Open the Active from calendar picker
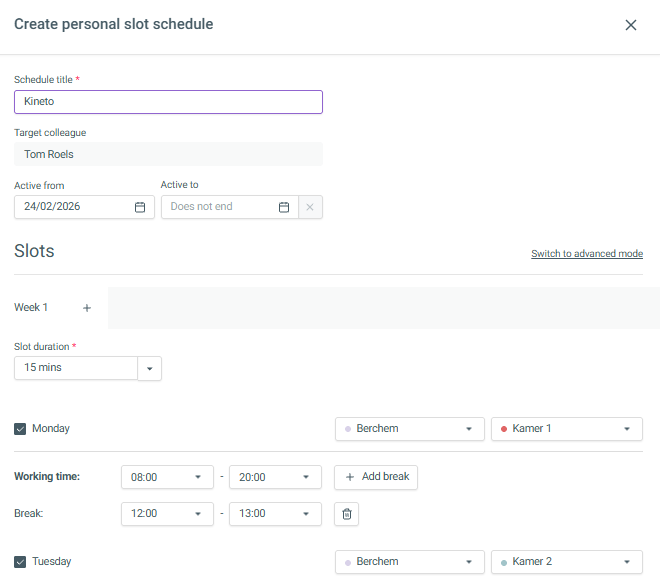660x582 pixels. 140,207
